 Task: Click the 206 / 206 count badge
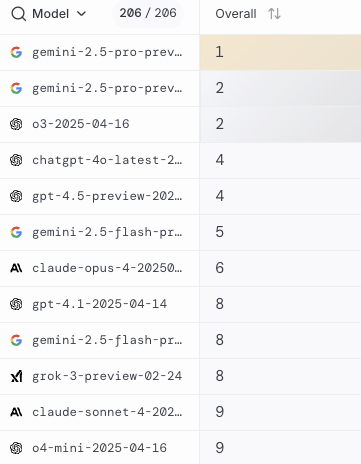(x=148, y=13)
